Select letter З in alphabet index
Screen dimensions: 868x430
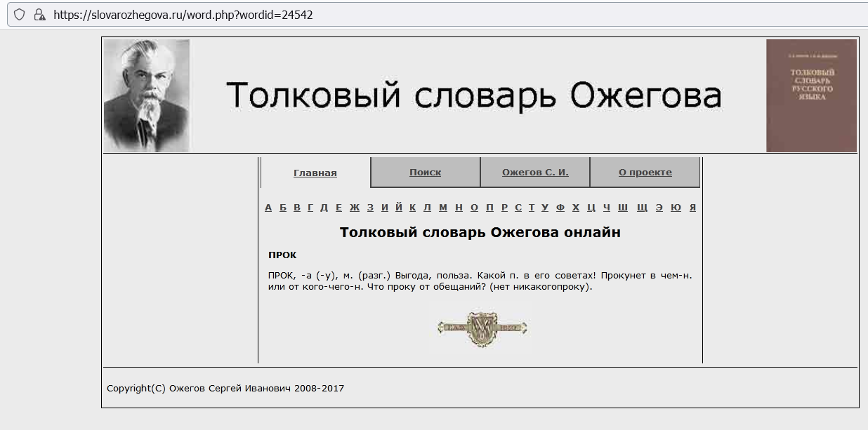[370, 207]
